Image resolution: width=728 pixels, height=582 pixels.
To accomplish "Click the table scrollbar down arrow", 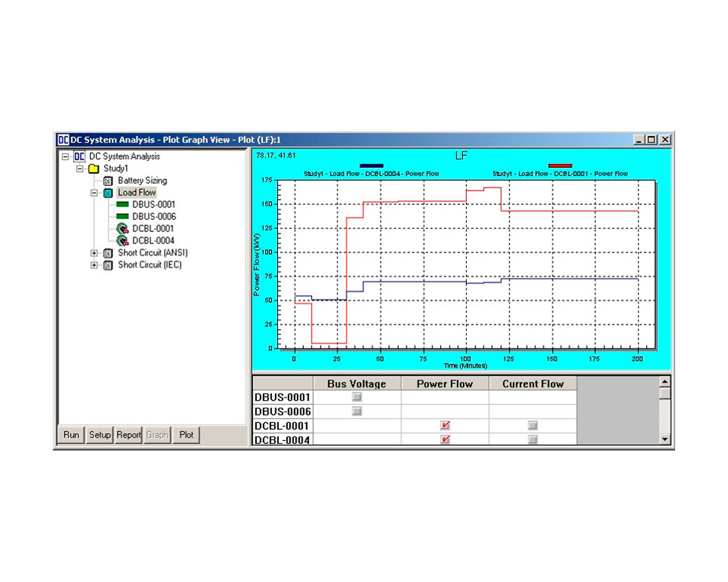I will coord(664,439).
